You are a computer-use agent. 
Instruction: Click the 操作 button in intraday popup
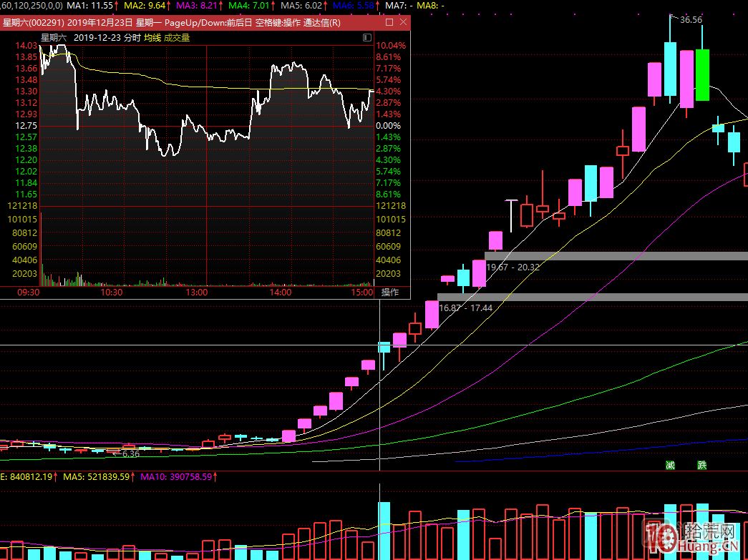tap(390, 292)
